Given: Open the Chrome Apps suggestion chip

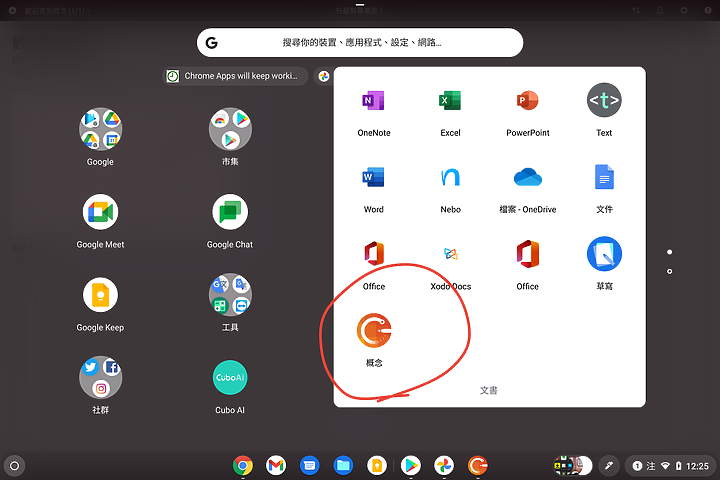Looking at the screenshot, I should pos(236,76).
